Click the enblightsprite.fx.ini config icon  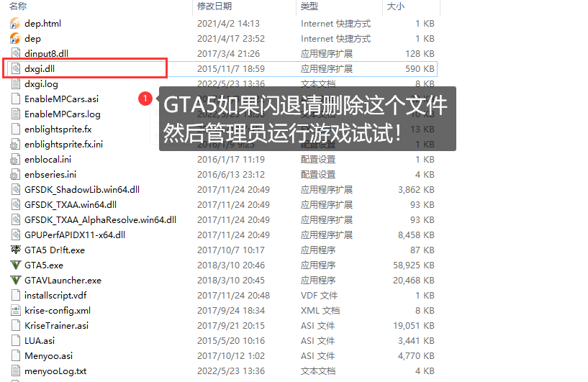point(15,145)
